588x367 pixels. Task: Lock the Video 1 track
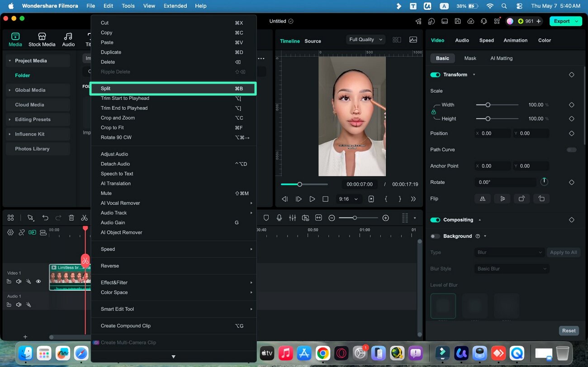tap(9, 281)
